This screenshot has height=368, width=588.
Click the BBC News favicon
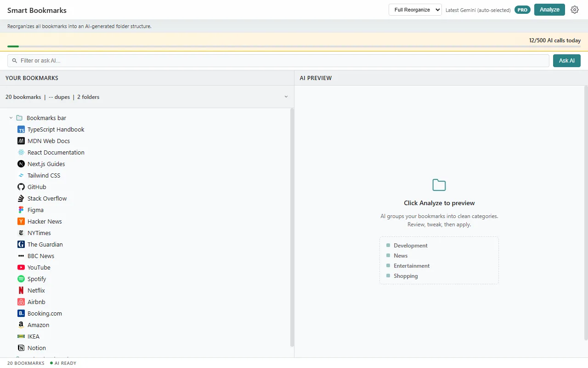(x=21, y=256)
